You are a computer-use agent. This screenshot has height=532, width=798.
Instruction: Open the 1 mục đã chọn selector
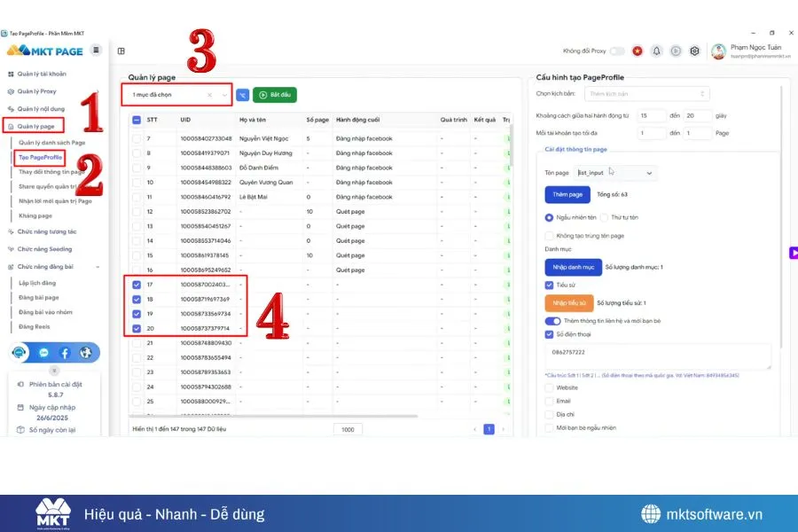tap(175, 95)
